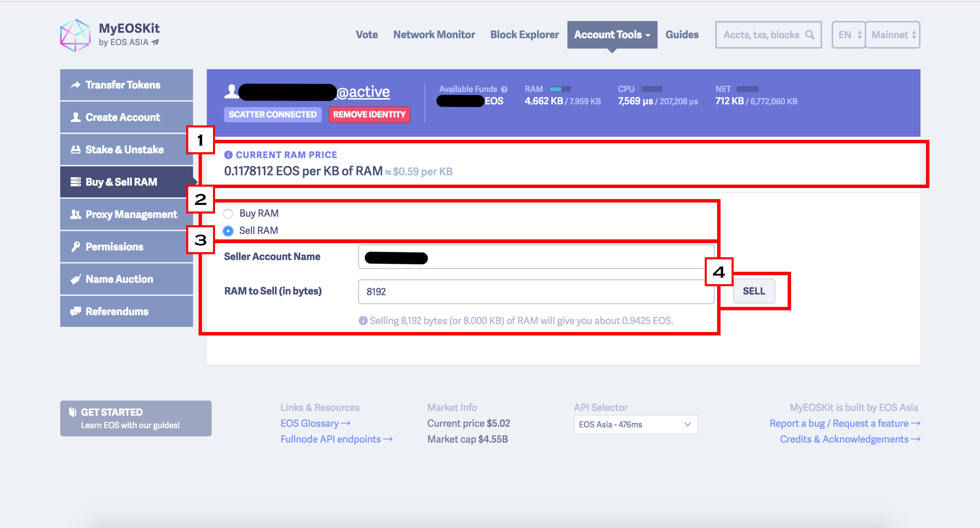Click the Name Auction tag icon
Image resolution: width=980 pixels, height=528 pixels.
point(76,279)
